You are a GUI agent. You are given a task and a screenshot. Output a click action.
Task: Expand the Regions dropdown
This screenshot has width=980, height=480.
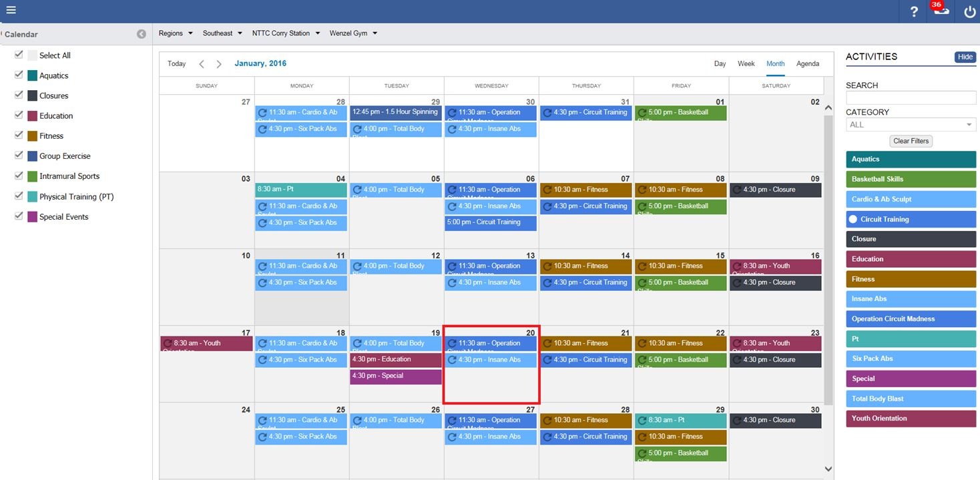tap(176, 33)
